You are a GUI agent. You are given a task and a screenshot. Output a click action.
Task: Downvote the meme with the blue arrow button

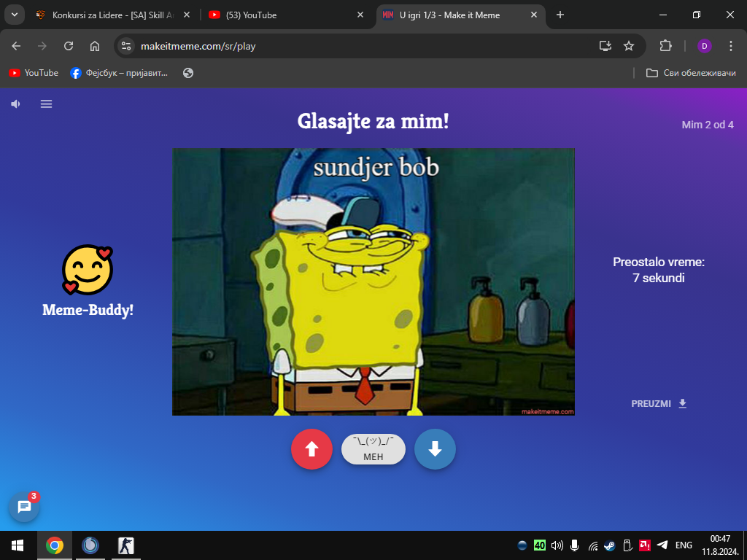(x=435, y=449)
